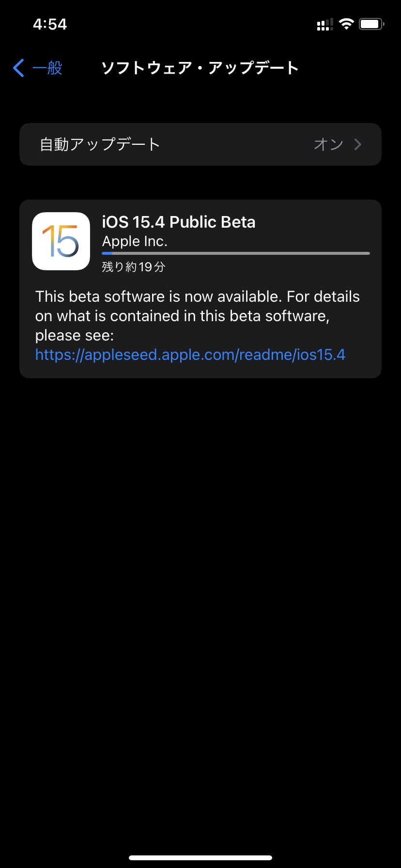The image size is (401, 868).
Task: Tap the ソフトウェア・アップデート page title
Action: coord(200,68)
